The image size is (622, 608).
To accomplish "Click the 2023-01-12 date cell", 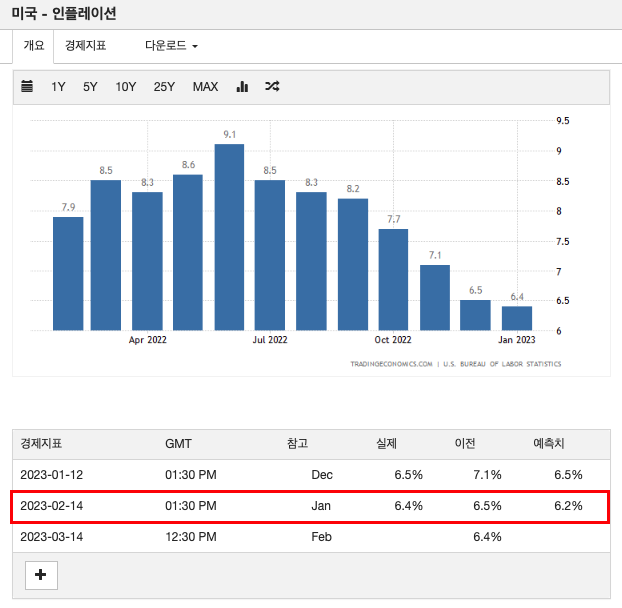I will [x=52, y=475].
